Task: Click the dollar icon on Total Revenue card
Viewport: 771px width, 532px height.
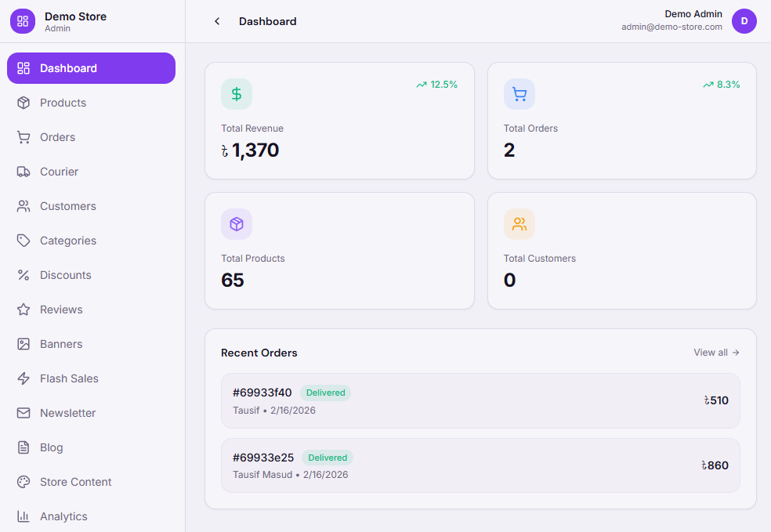Action: (236, 93)
